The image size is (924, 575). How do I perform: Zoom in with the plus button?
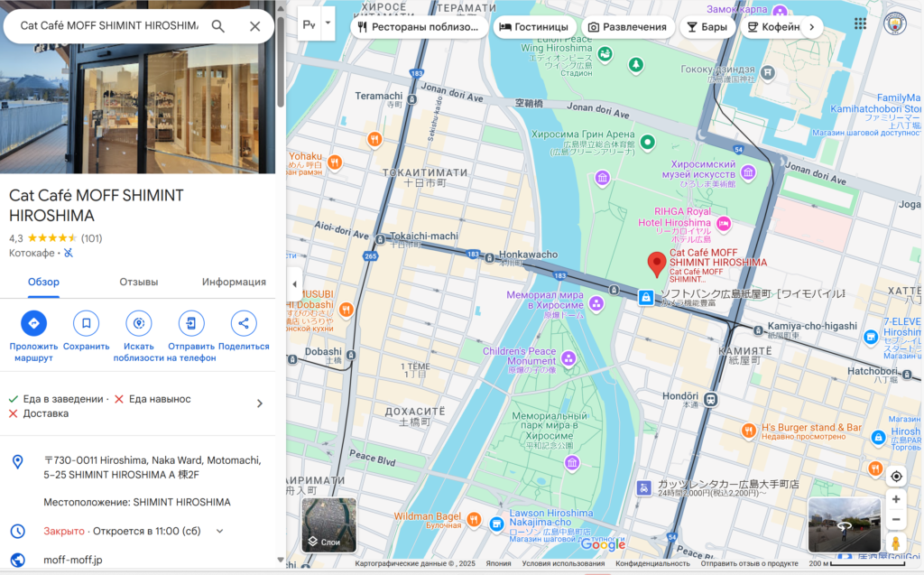896,499
